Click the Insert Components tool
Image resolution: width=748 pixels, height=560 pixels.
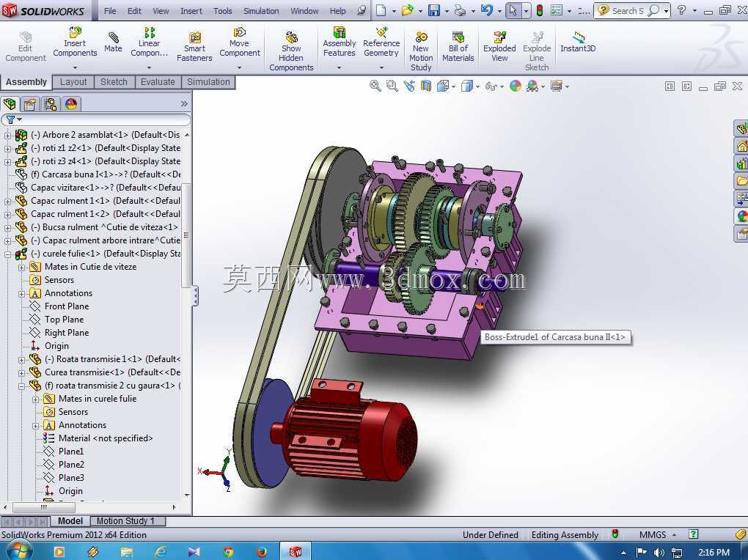coord(75,42)
